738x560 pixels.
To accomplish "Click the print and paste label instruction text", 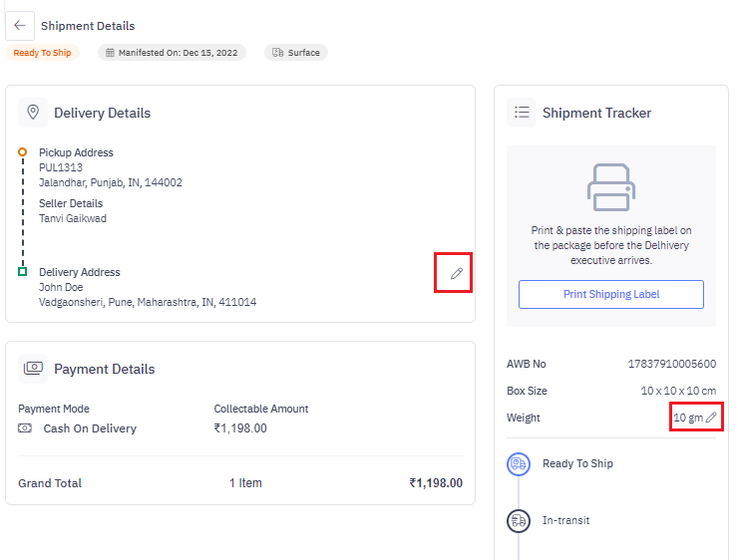I will tap(611, 245).
